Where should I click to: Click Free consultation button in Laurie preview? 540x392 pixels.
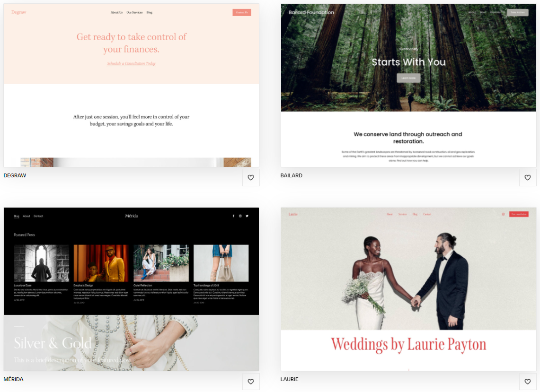[x=519, y=214]
